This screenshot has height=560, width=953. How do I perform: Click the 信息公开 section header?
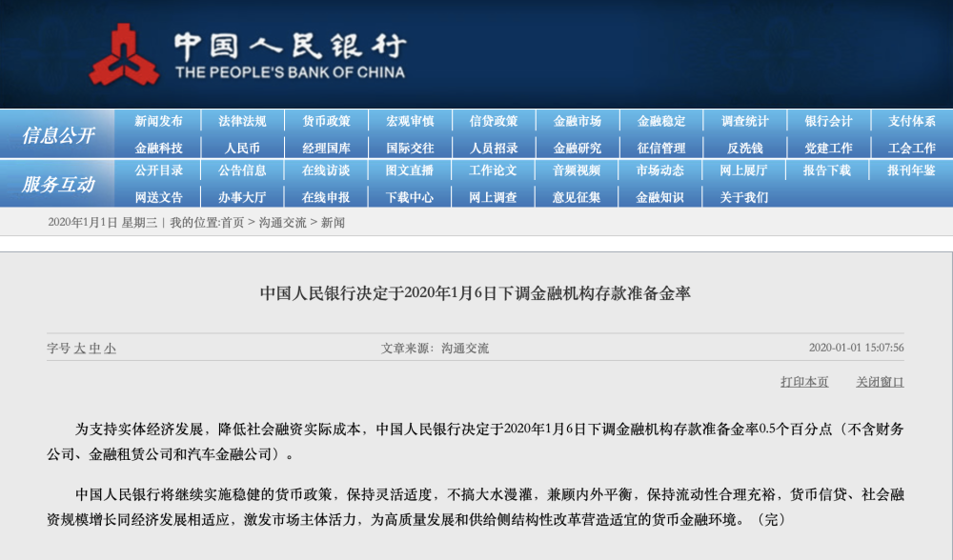click(58, 135)
